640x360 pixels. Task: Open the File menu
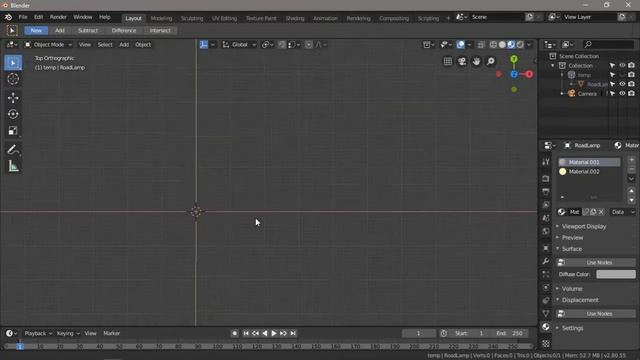pos(23,17)
